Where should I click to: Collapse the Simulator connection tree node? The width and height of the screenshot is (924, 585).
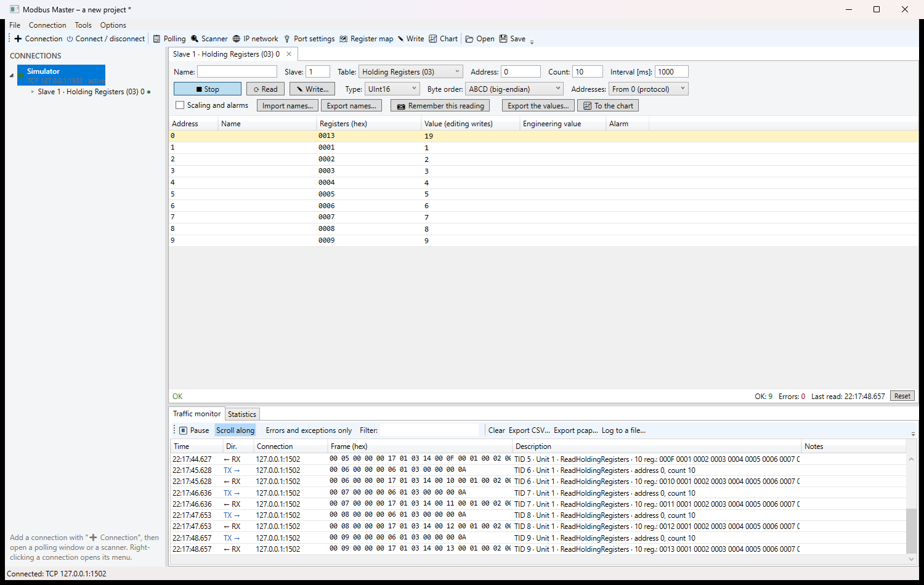tap(12, 76)
